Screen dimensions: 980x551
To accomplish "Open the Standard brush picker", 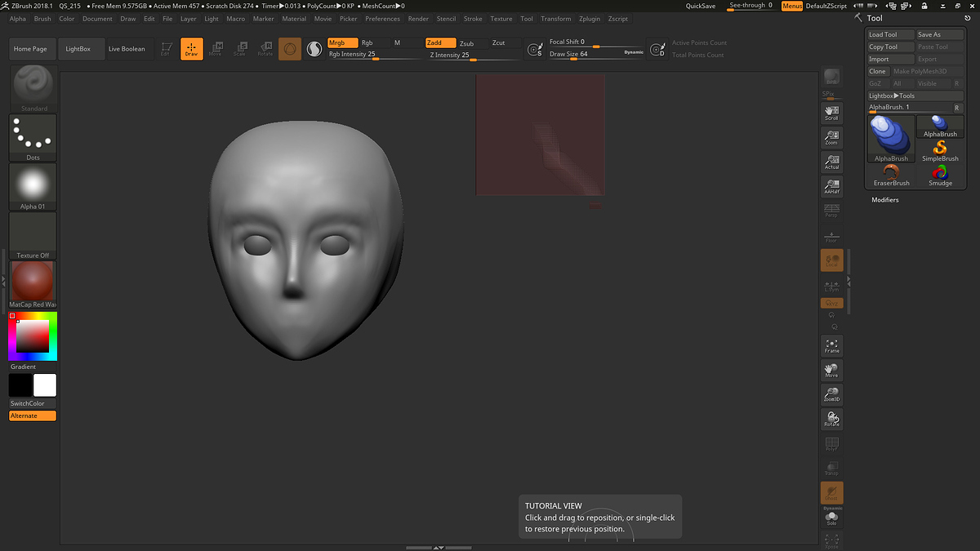I will (x=33, y=88).
